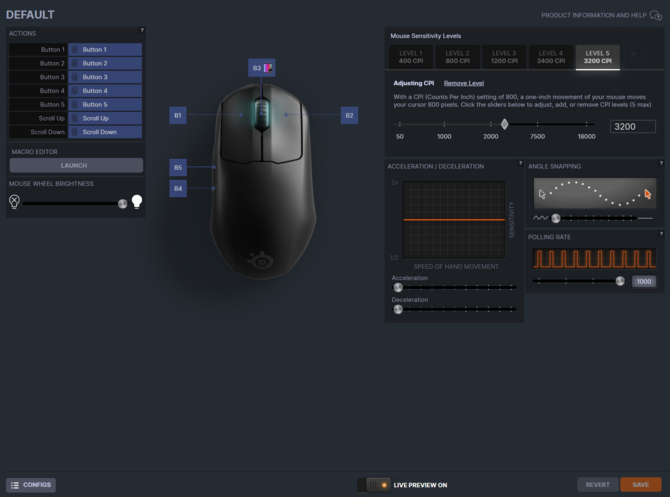This screenshot has height=497, width=670.
Task: Select the Level 2 800 CPI tab
Action: pyautogui.click(x=457, y=57)
